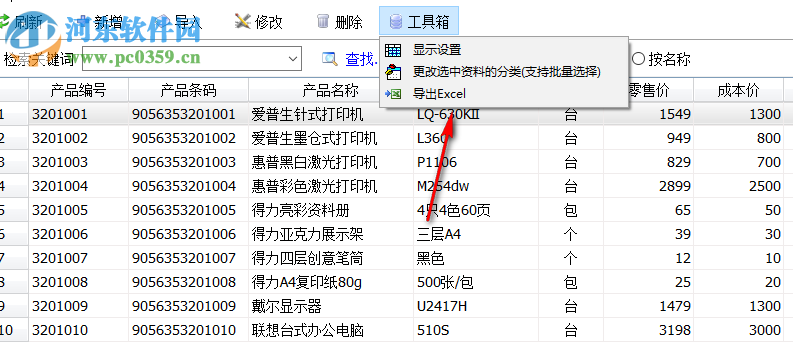Click barcode 9056353201002

pos(189,138)
